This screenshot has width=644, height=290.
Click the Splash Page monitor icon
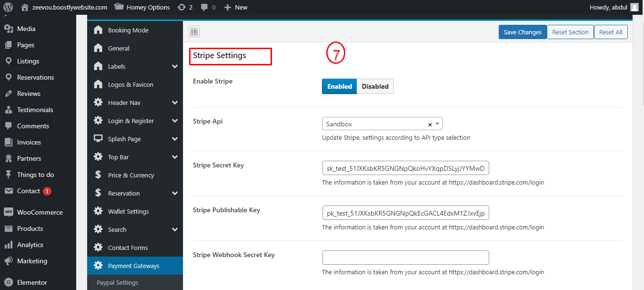pos(98,139)
